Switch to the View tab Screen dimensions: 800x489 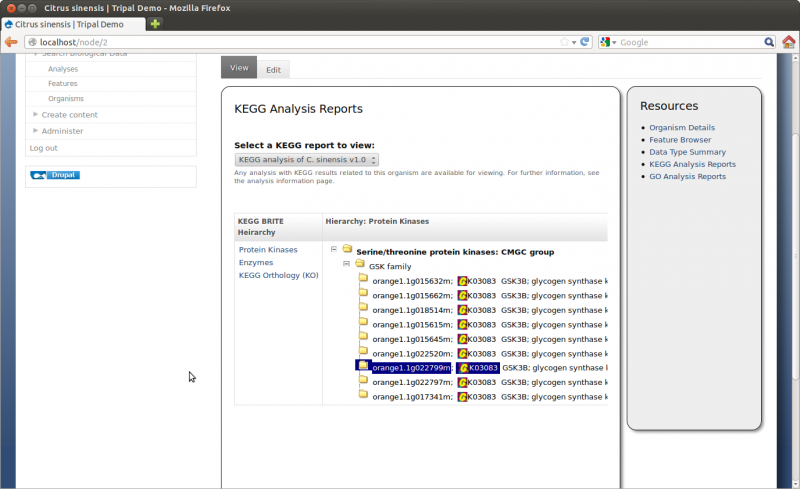tap(239, 67)
